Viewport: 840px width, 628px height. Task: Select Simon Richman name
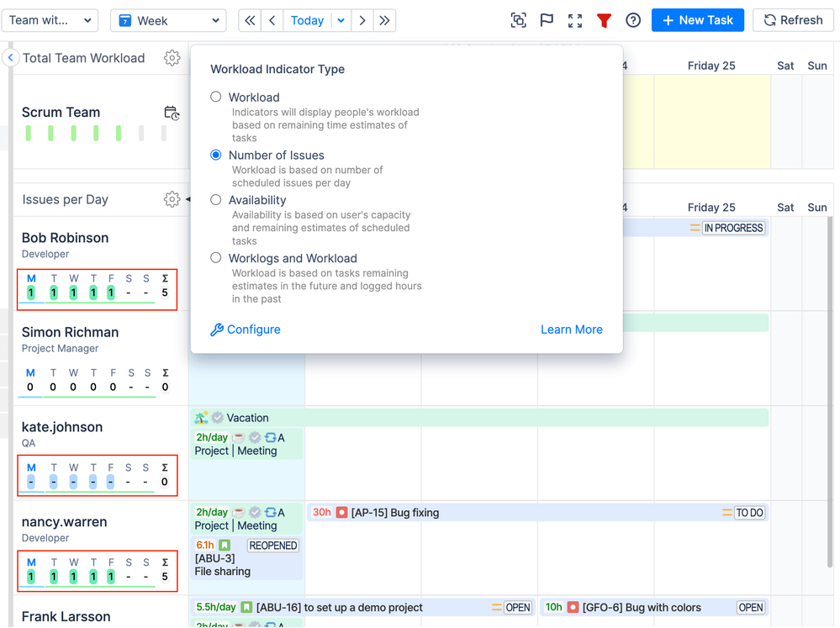tap(70, 332)
